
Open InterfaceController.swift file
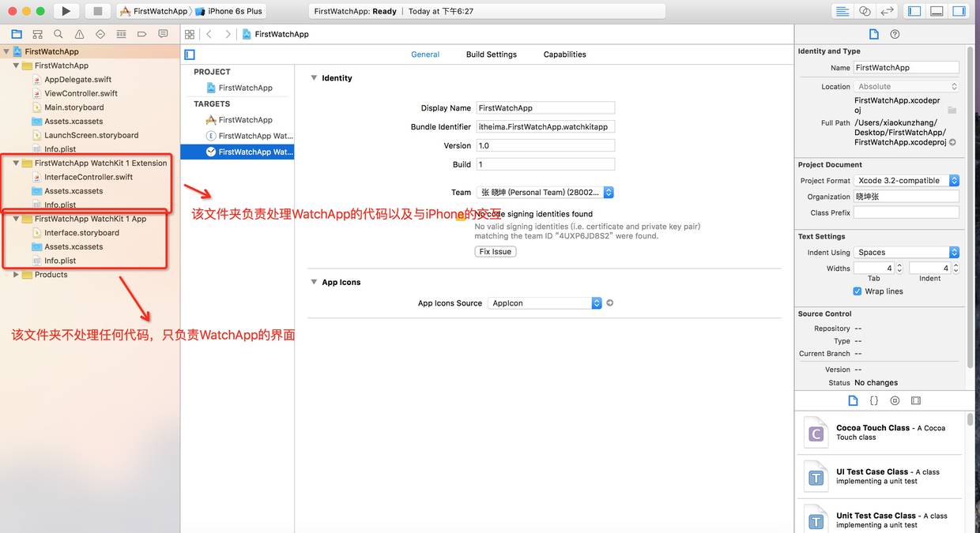(89, 177)
